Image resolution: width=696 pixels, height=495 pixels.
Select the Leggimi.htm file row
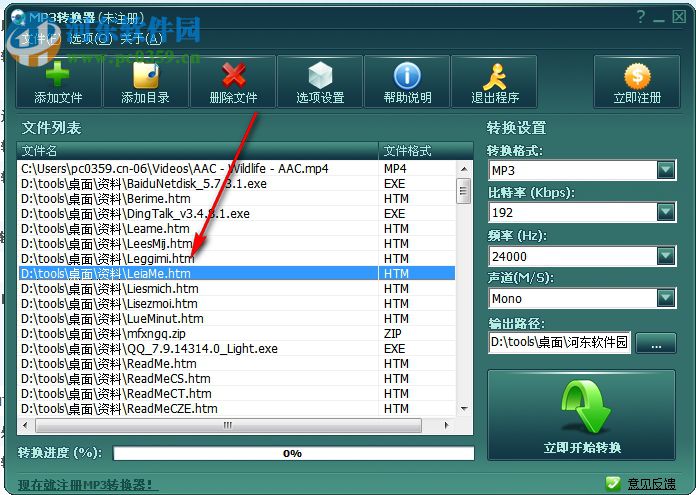click(237, 258)
